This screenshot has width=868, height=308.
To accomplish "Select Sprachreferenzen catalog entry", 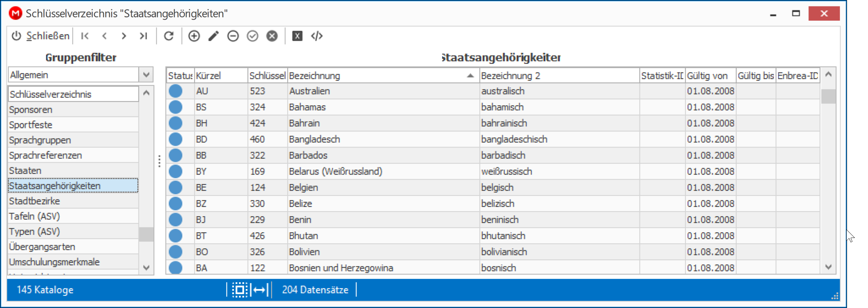I will point(73,155).
